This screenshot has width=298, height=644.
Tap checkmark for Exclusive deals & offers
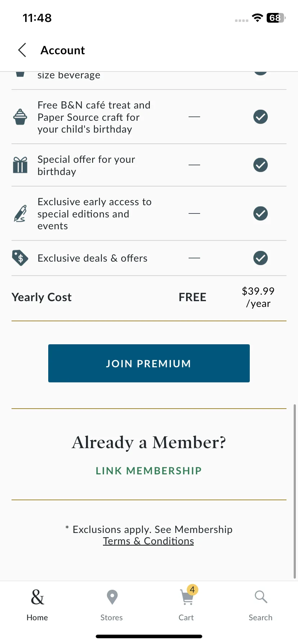(261, 258)
